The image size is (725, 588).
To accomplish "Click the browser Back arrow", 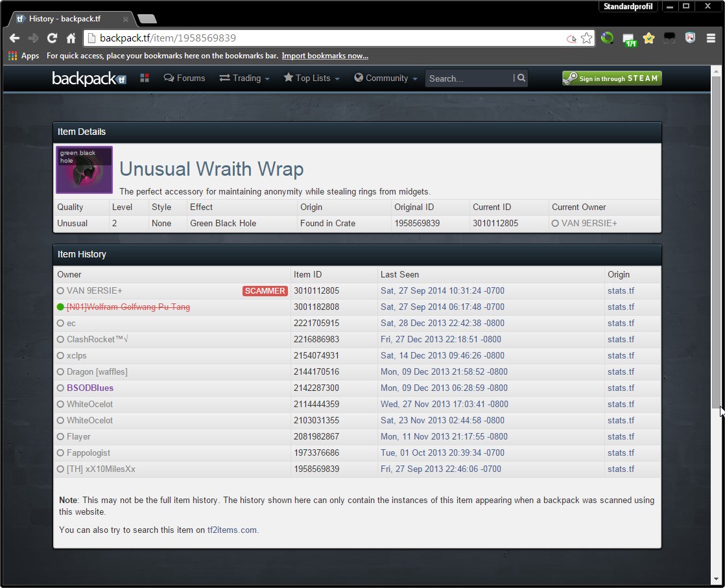I will pos(14,38).
